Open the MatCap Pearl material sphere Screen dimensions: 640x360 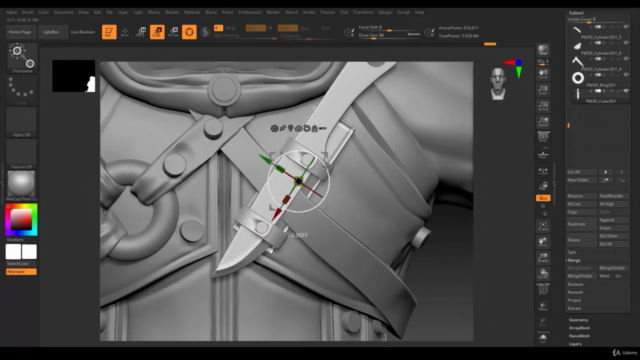(21, 185)
